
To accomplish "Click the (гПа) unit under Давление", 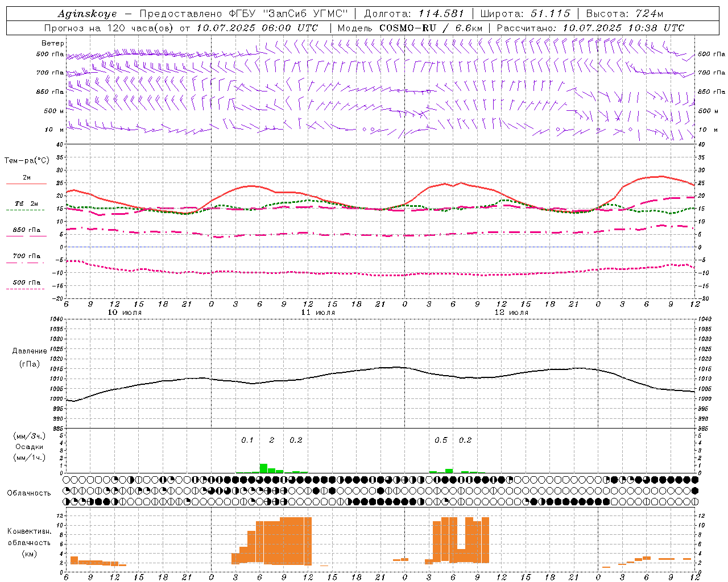I will 30,364.
